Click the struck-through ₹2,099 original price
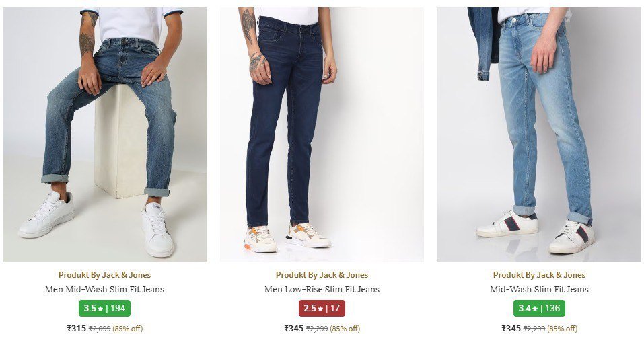 100,329
